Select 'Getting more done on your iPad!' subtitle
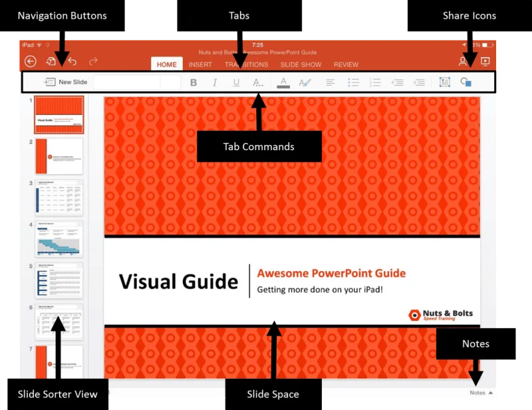The width and height of the screenshot is (532, 410). click(x=320, y=290)
